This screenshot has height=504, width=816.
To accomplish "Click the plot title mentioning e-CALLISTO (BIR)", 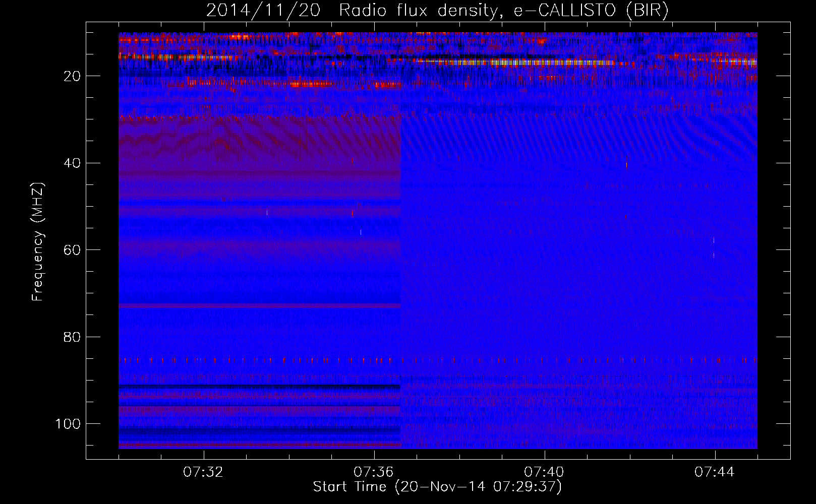I will point(438,11).
